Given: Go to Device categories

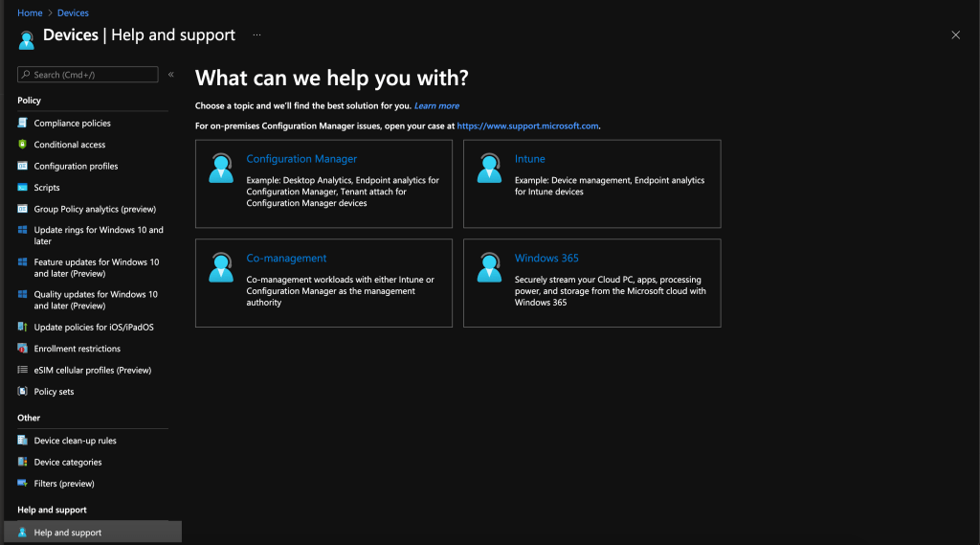Looking at the screenshot, I should (x=67, y=463).
